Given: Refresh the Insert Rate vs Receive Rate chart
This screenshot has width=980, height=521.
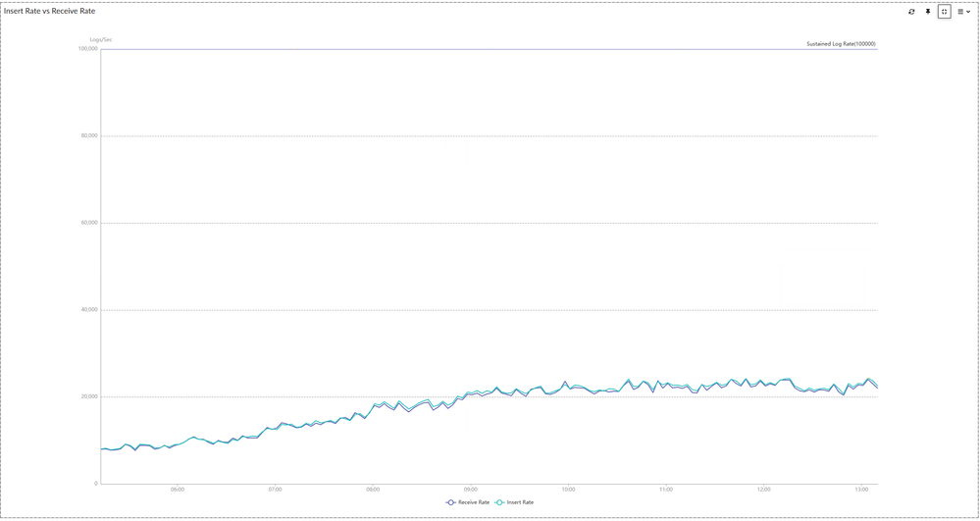Looking at the screenshot, I should click(x=911, y=12).
